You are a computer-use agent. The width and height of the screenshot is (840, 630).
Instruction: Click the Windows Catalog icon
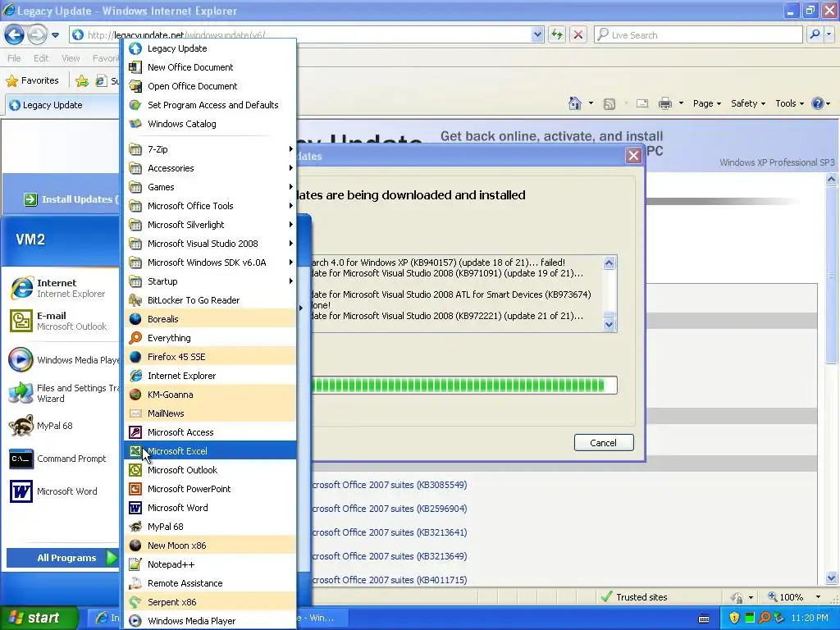135,124
